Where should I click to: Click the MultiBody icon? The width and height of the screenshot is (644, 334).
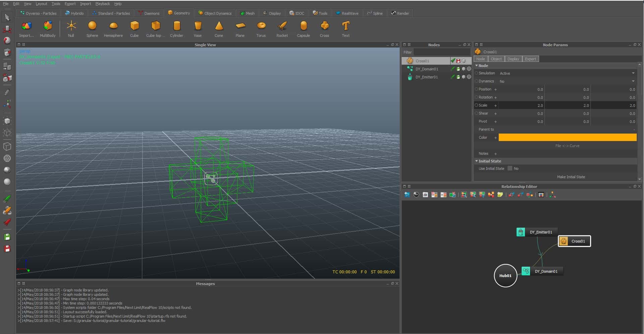(48, 29)
